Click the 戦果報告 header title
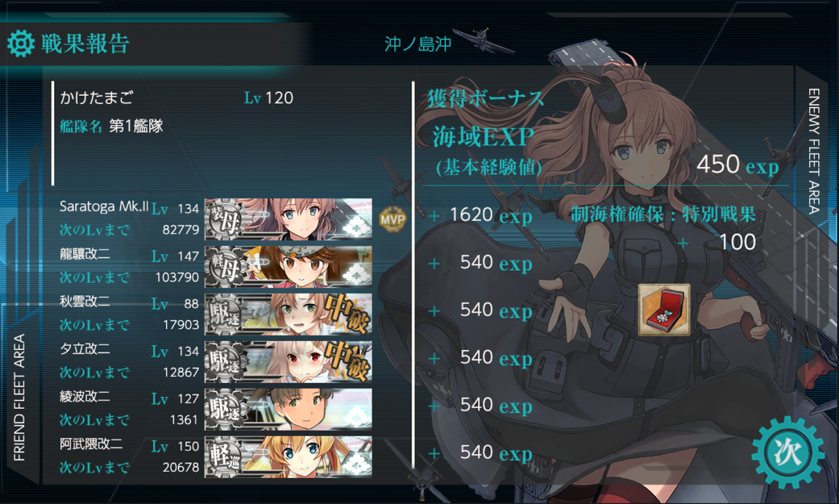The image size is (839, 504). [x=85, y=44]
